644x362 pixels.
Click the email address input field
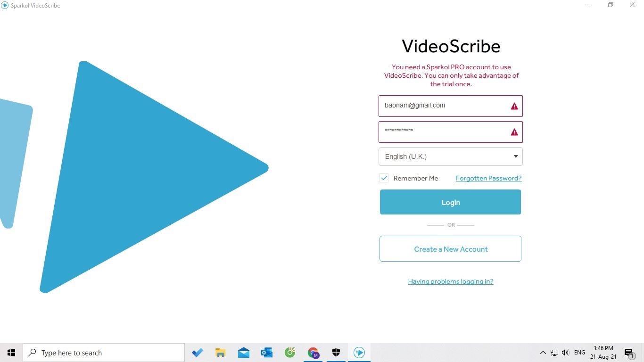(443, 105)
